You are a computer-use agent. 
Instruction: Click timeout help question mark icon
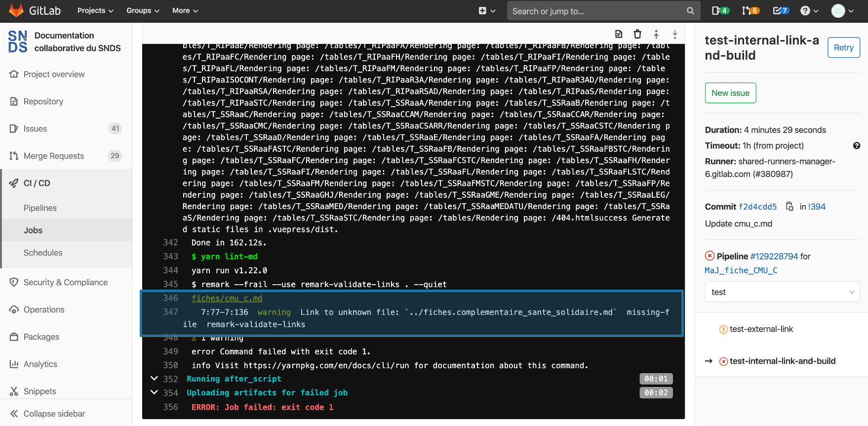(x=857, y=146)
